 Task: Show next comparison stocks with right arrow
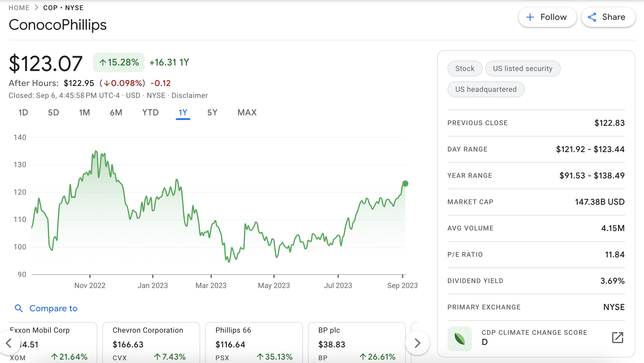[417, 343]
